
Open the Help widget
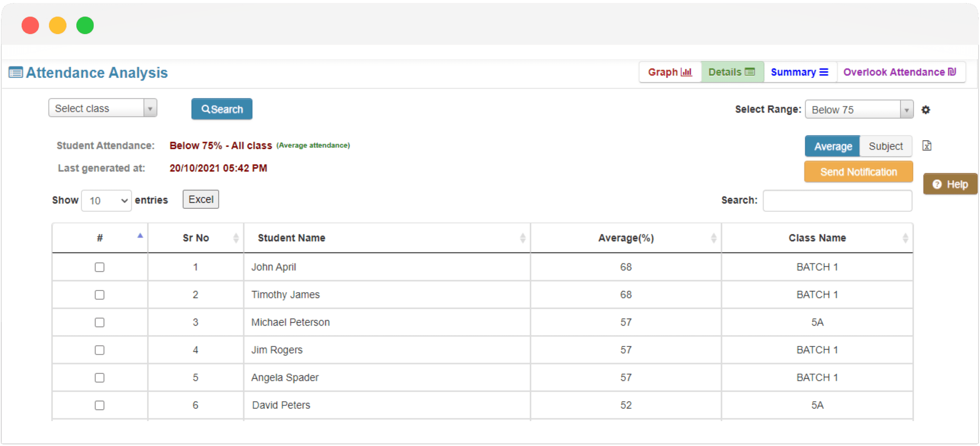pos(950,185)
